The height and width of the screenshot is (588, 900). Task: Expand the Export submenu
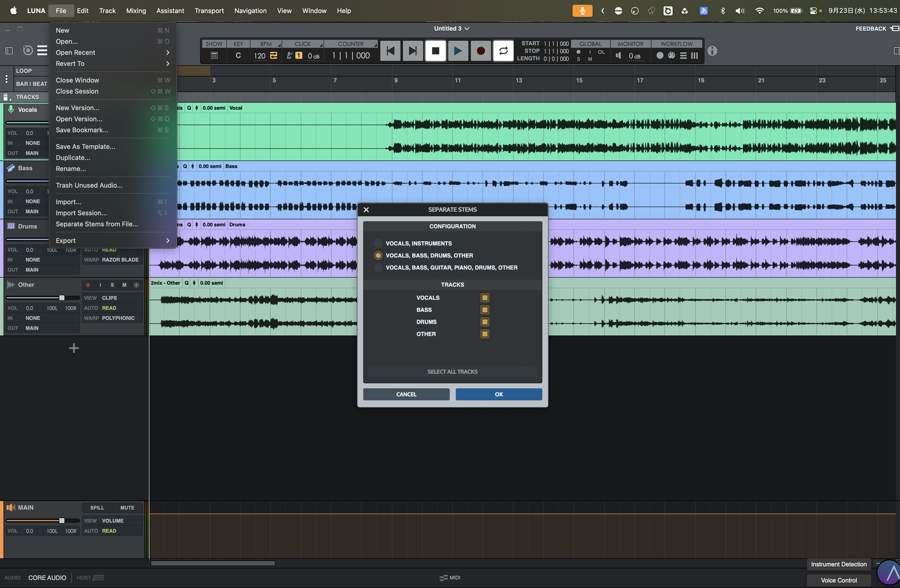pos(112,241)
